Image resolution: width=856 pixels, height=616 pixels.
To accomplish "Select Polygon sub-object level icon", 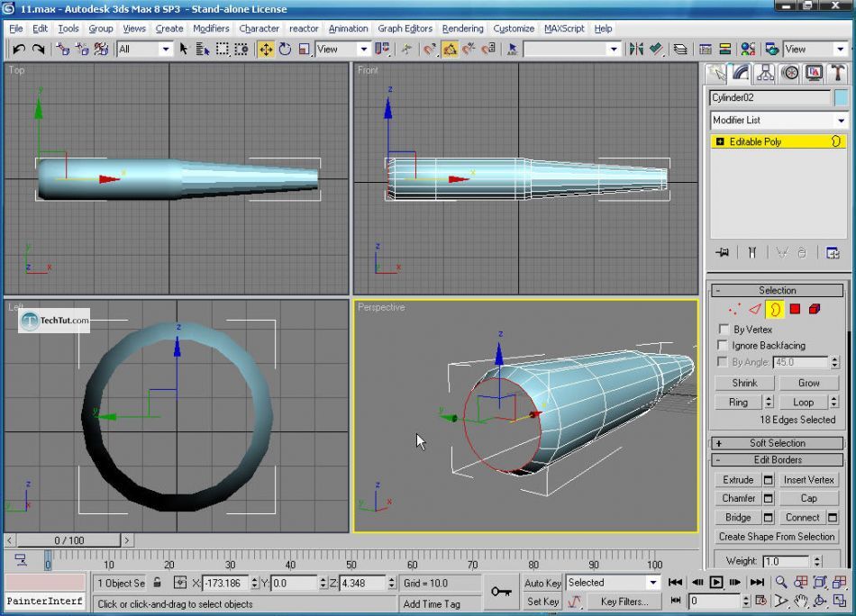I will pos(795,310).
